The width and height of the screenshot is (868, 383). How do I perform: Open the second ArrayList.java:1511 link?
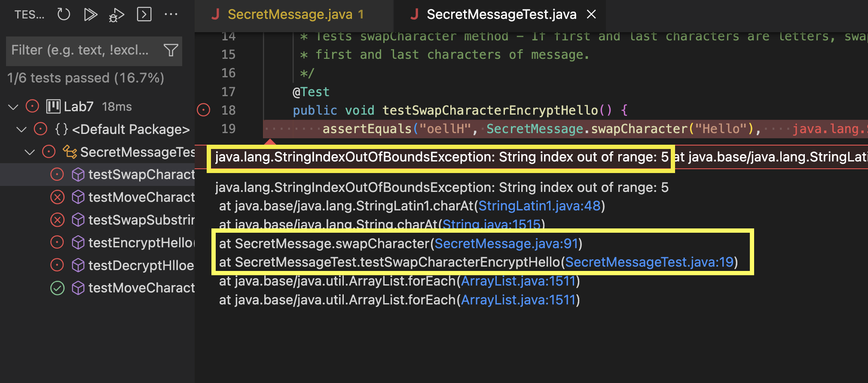(518, 300)
